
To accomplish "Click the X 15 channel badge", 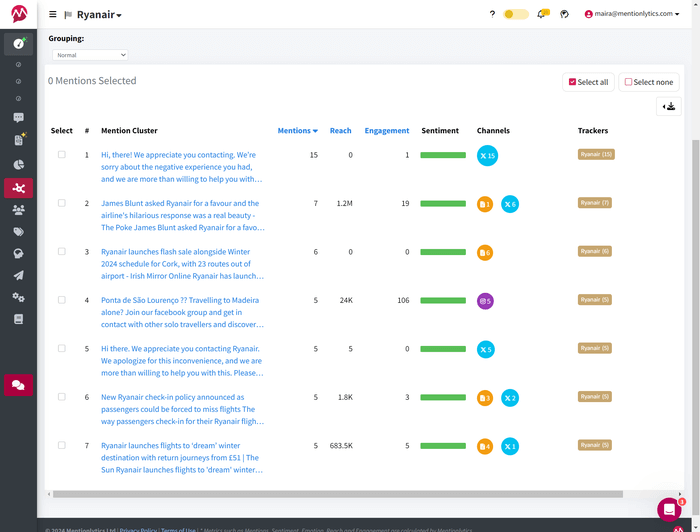I will pos(488,156).
